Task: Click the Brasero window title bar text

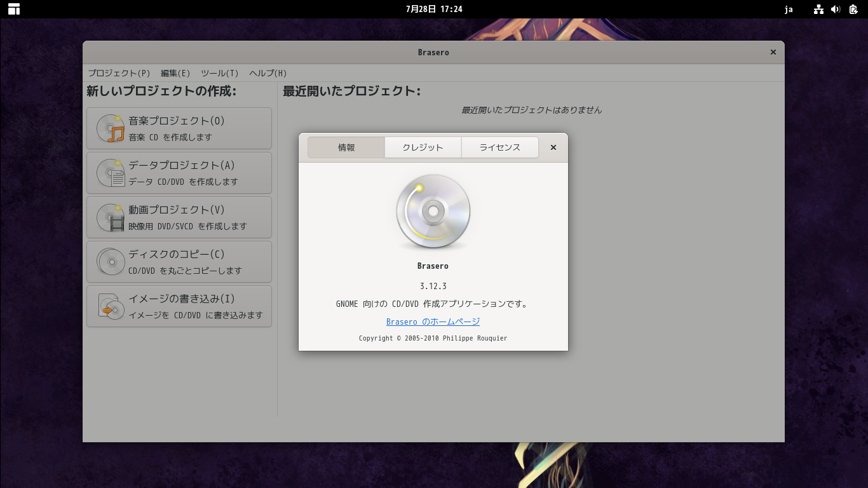Action: [x=433, y=52]
